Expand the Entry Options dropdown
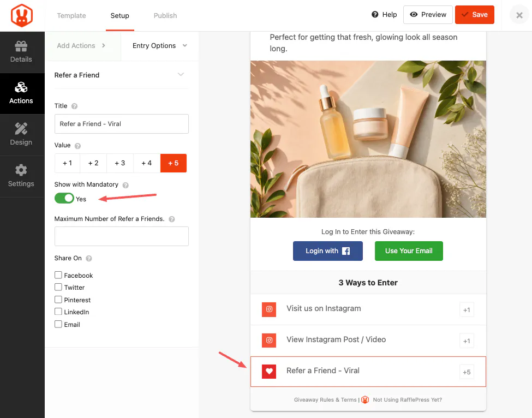This screenshot has height=418, width=532. click(159, 46)
